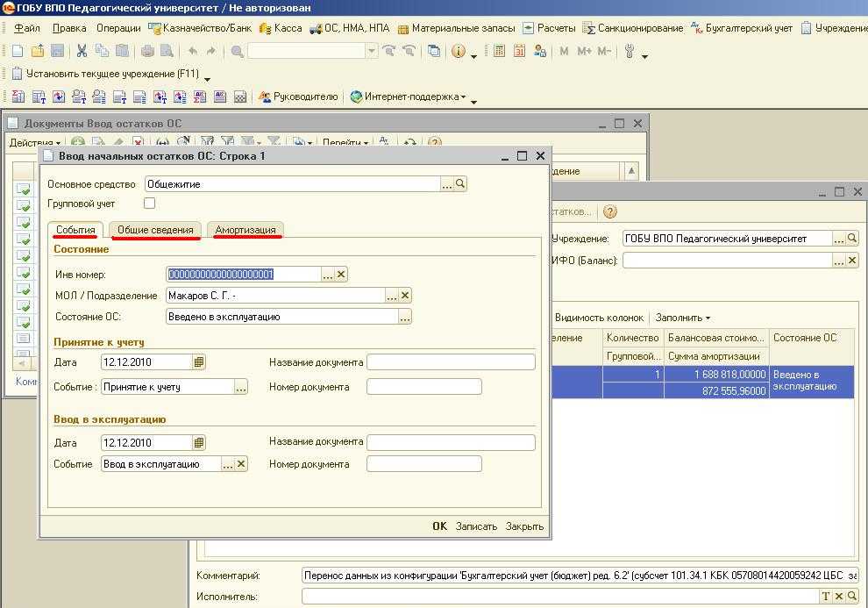Open the windows list icon in toolbar

pos(435,52)
